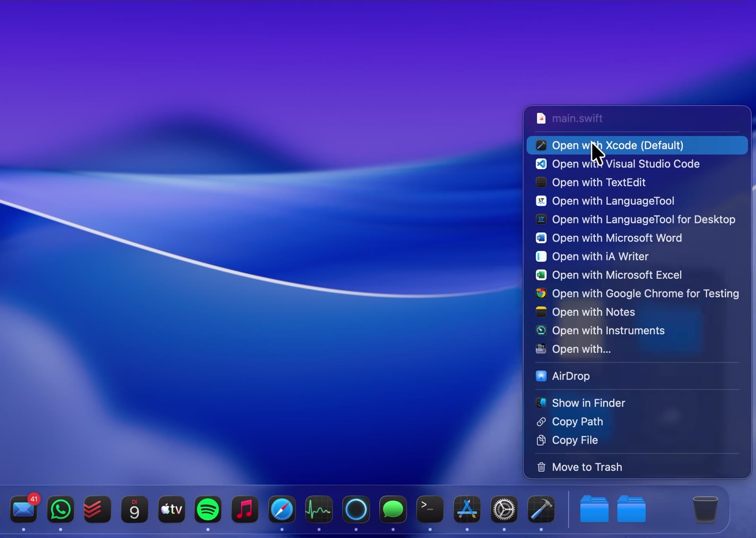Select Open with Notes
Image resolution: width=756 pixels, height=538 pixels.
click(x=637, y=312)
